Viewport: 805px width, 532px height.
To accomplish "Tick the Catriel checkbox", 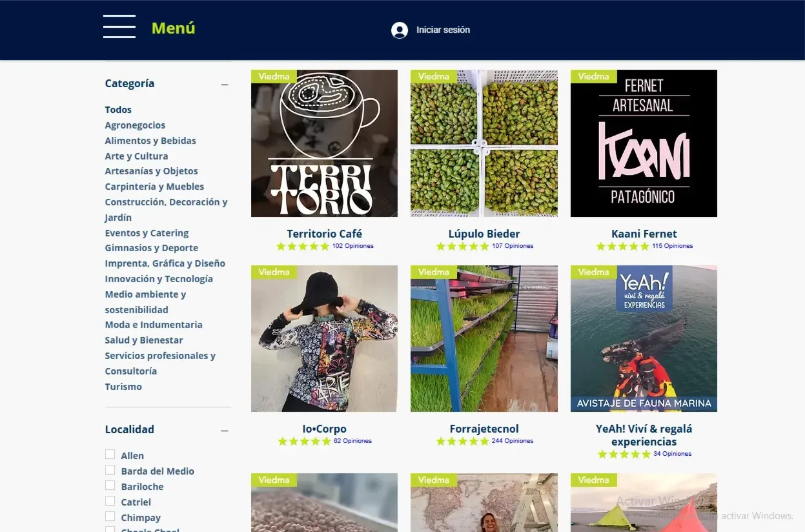I will coord(110,501).
